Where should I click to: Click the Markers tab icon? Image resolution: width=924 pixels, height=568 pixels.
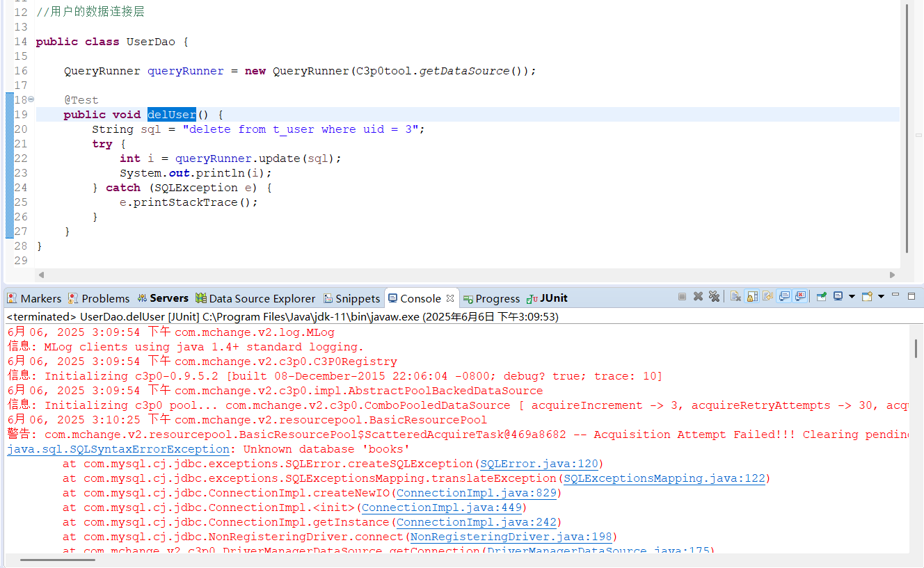[12, 298]
